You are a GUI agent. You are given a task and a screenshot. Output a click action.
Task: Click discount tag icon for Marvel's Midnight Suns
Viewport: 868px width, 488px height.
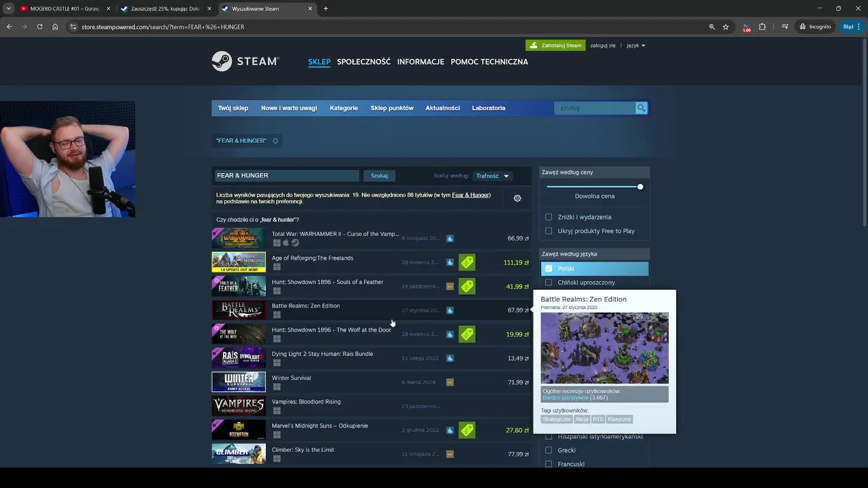[467, 430]
